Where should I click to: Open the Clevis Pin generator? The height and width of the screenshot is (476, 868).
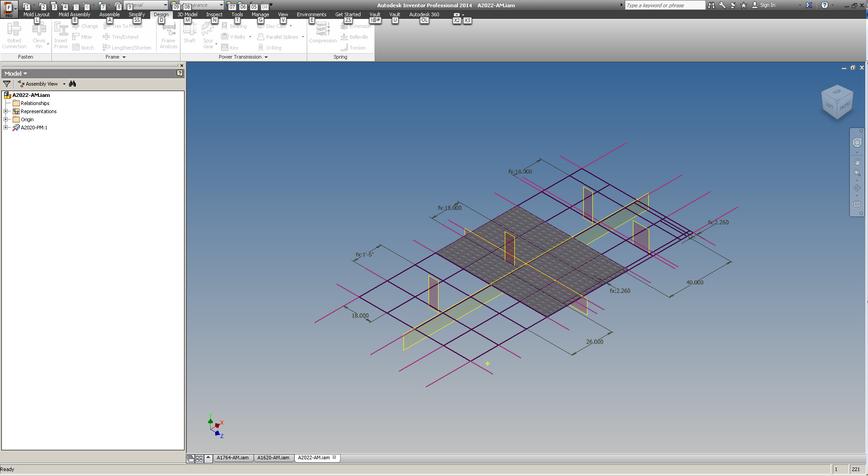tap(40, 34)
